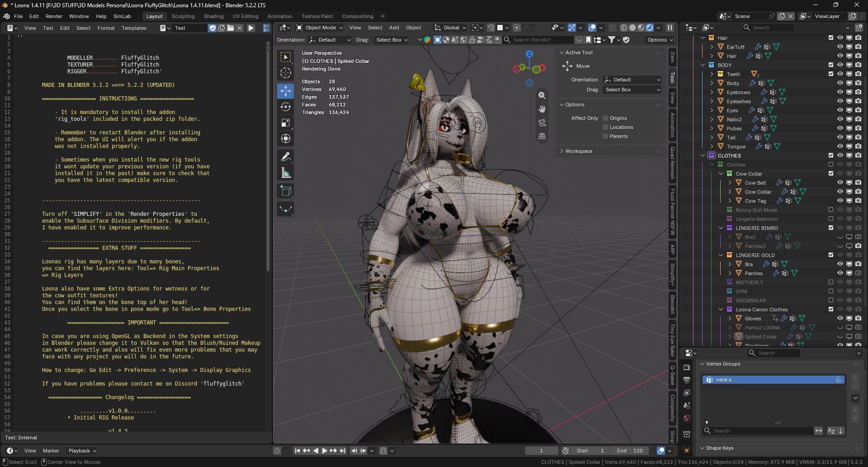The width and height of the screenshot is (868, 467).
Task: Hide Cow Bell with its eye icon
Action: 840,183
